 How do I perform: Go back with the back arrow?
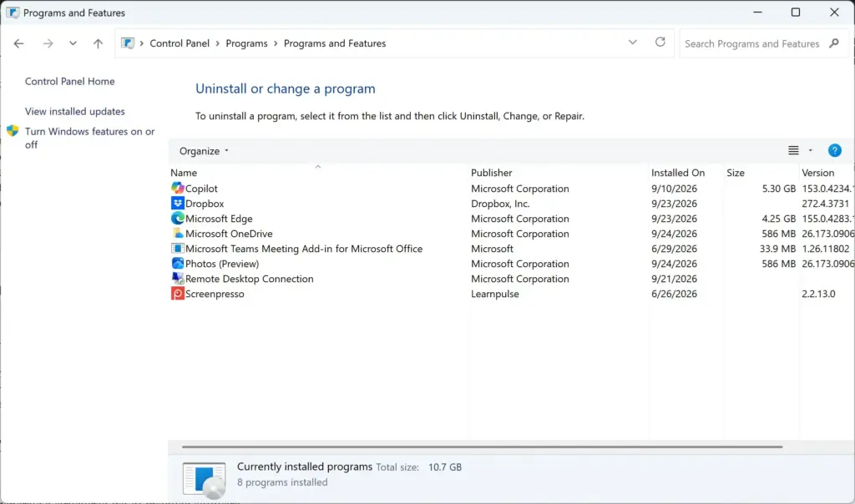(x=18, y=43)
